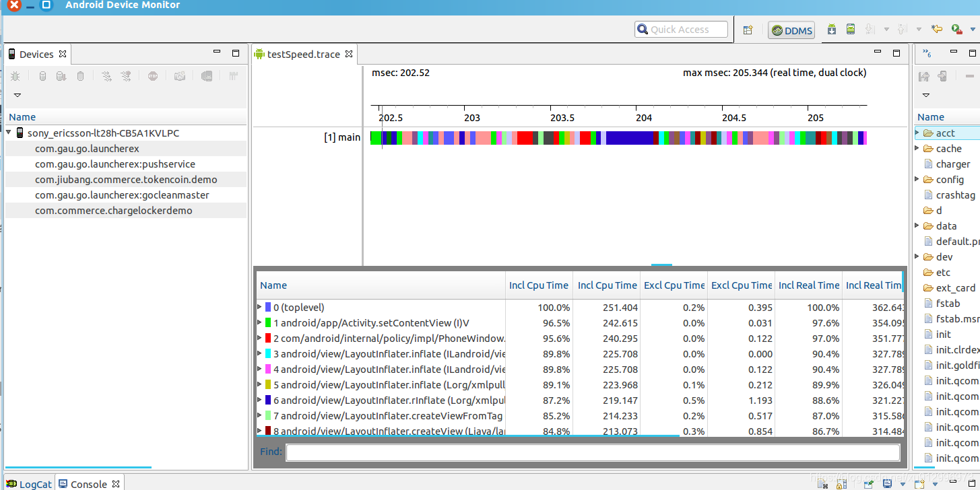Expand the LayoutInflater.rInflate method row
The height and width of the screenshot is (490, 980).
260,400
